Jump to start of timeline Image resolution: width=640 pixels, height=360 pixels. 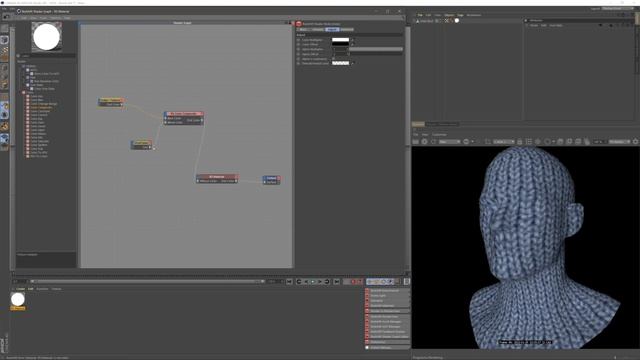289,282
